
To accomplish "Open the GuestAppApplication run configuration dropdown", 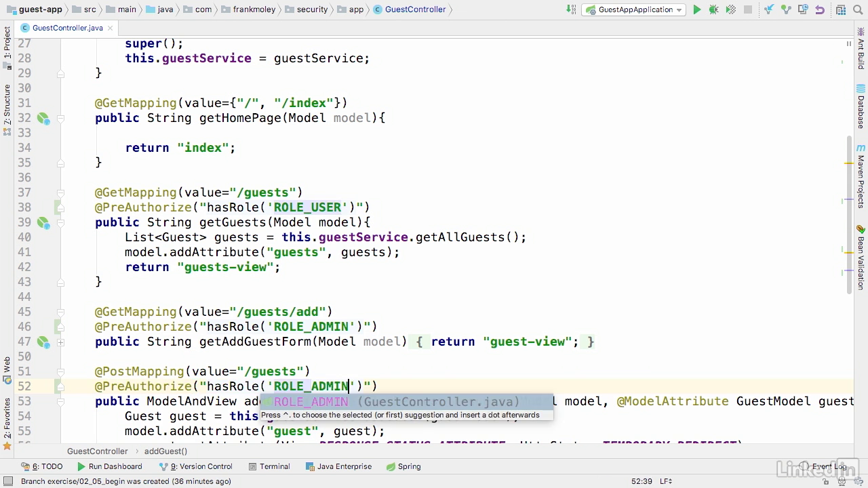I will [633, 9].
